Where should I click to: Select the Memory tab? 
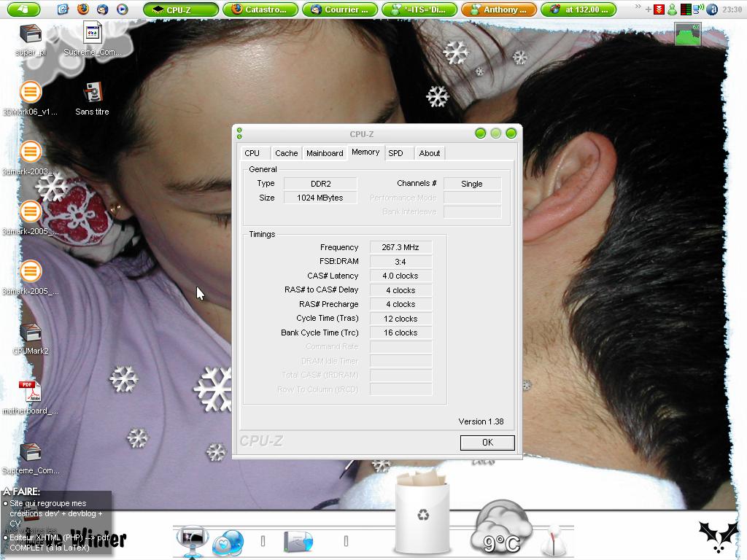click(365, 152)
